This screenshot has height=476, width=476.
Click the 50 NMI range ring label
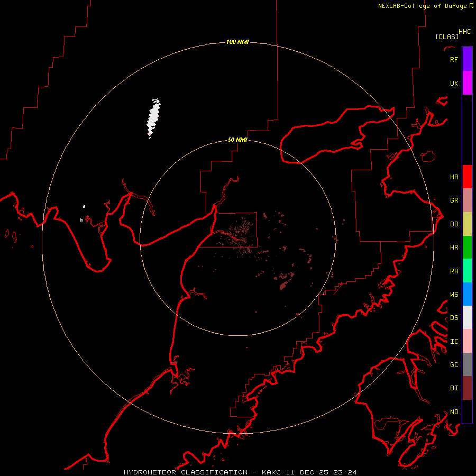237,140
